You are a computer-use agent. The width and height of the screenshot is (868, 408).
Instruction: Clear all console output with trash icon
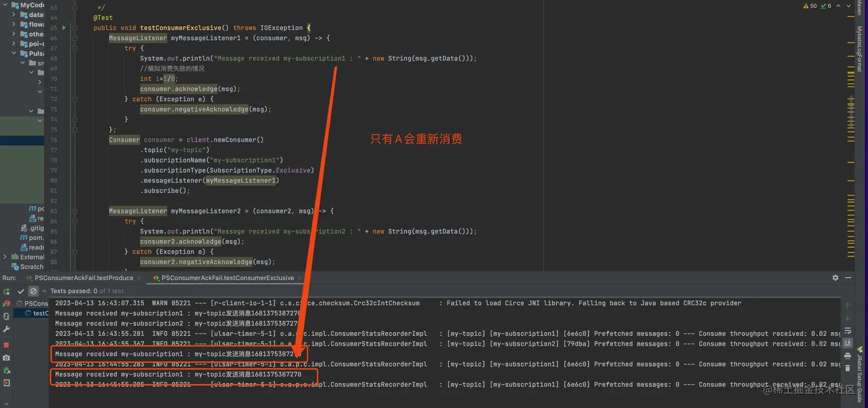(848, 368)
